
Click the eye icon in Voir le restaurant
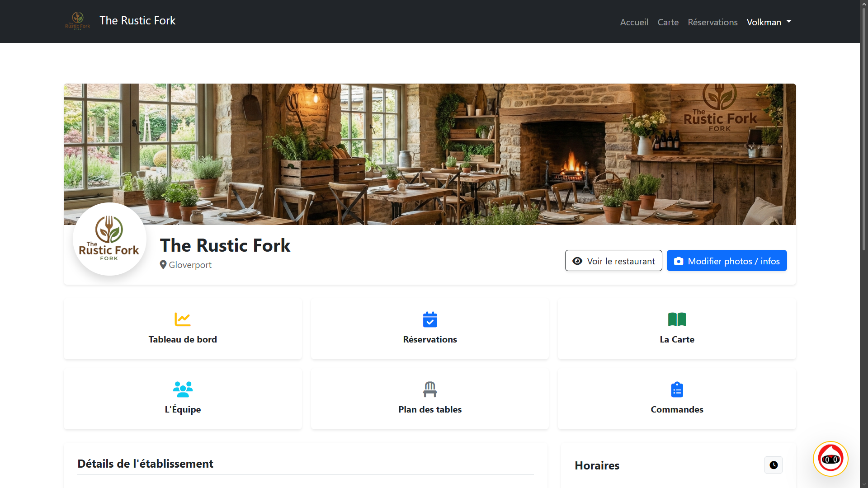pos(577,261)
